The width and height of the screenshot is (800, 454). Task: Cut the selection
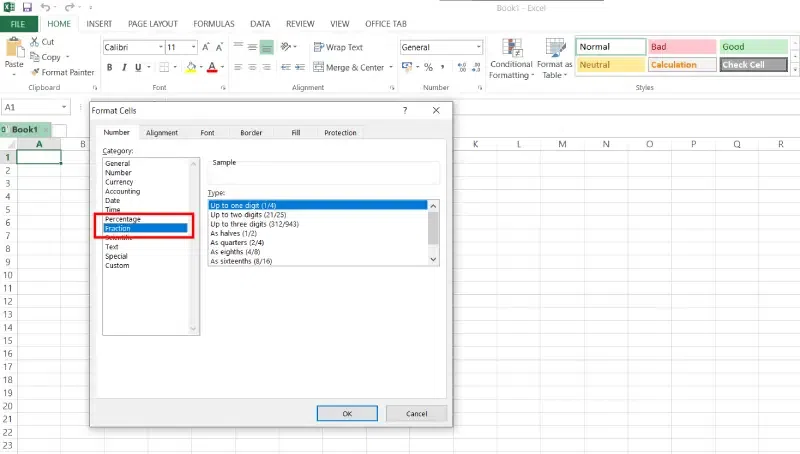(x=42, y=42)
